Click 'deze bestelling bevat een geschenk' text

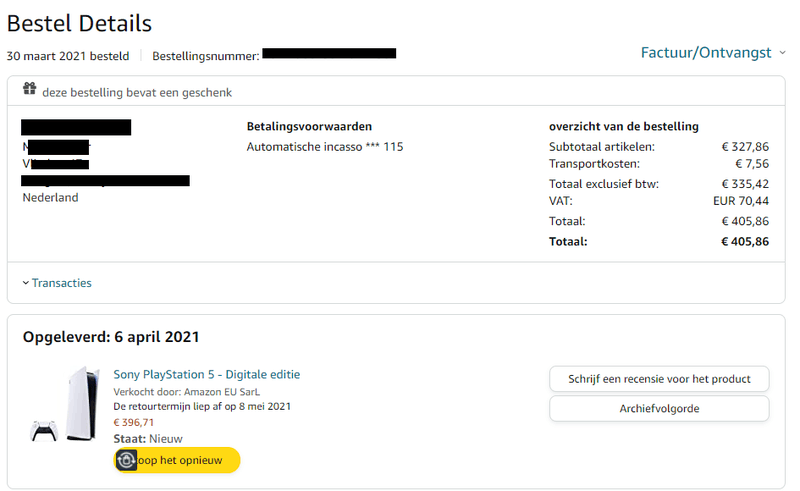point(137,92)
